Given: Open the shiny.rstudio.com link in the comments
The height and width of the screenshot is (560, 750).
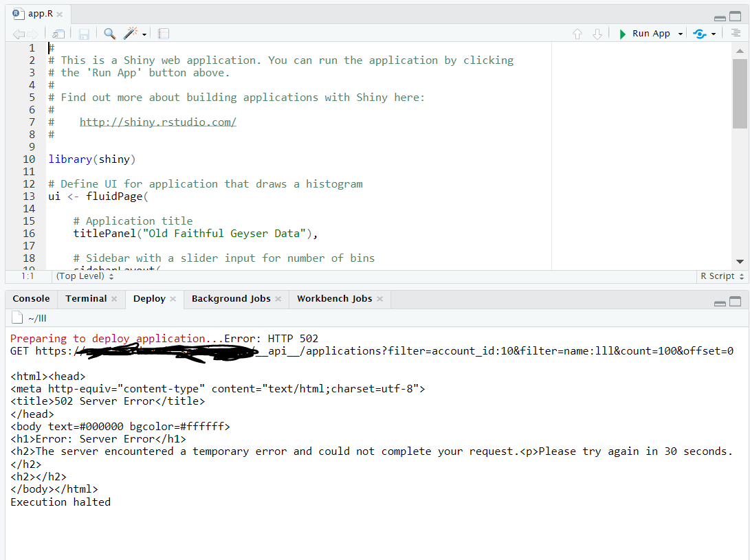Looking at the screenshot, I should point(158,122).
